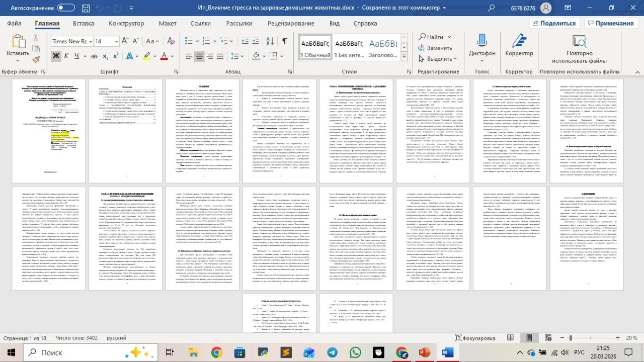Click the show paragraph marks (¶) icon
This screenshot has width=644, height=362.
pos(284,41)
